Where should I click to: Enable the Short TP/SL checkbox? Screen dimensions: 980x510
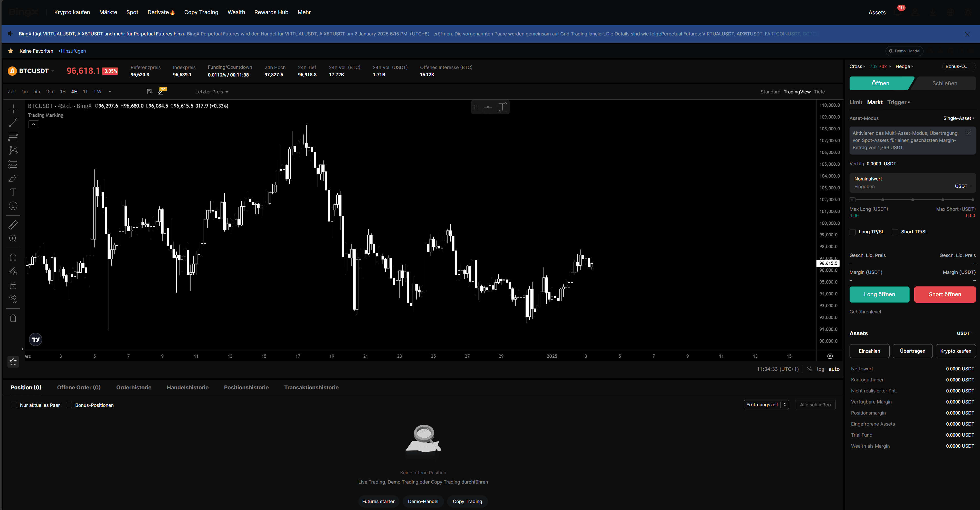(x=895, y=232)
